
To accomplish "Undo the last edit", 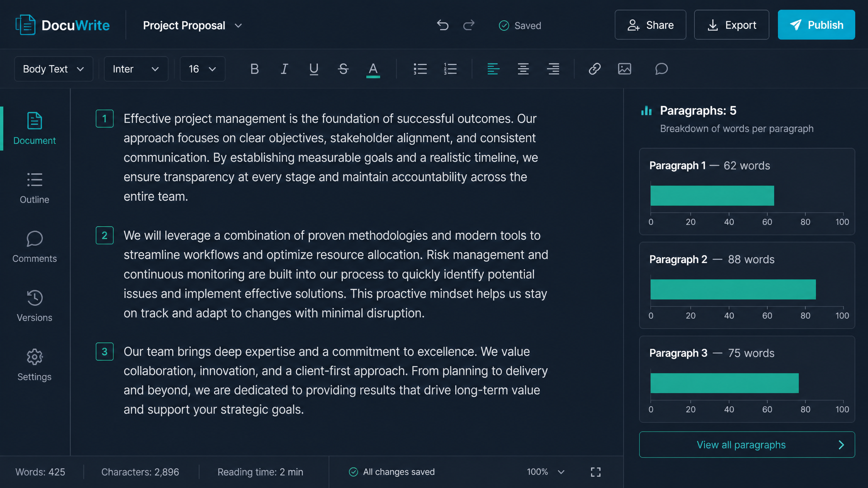I will tap(442, 25).
